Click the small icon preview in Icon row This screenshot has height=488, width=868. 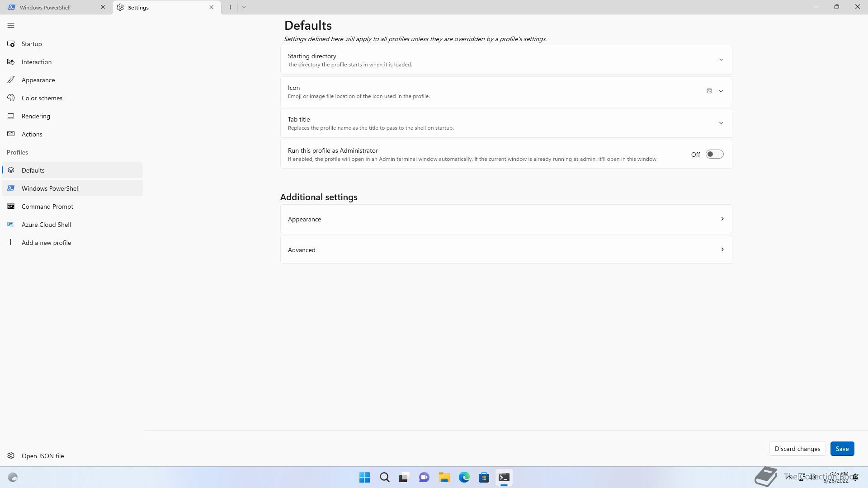click(x=709, y=91)
